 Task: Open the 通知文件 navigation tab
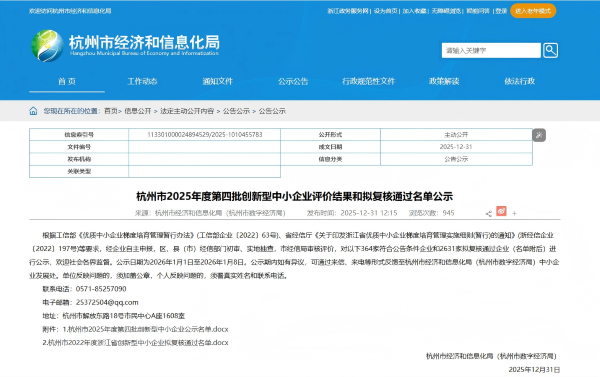click(x=217, y=81)
